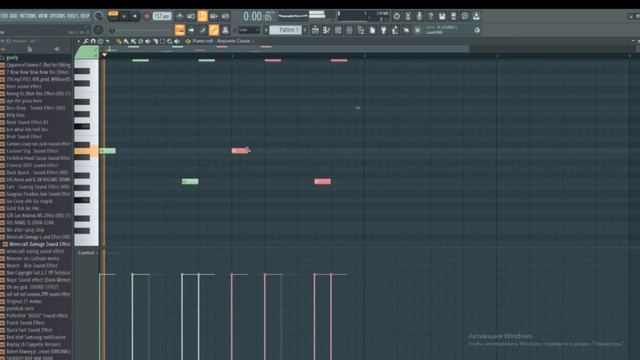
Task: Open the piano roll options menu arrow
Action: [79, 41]
